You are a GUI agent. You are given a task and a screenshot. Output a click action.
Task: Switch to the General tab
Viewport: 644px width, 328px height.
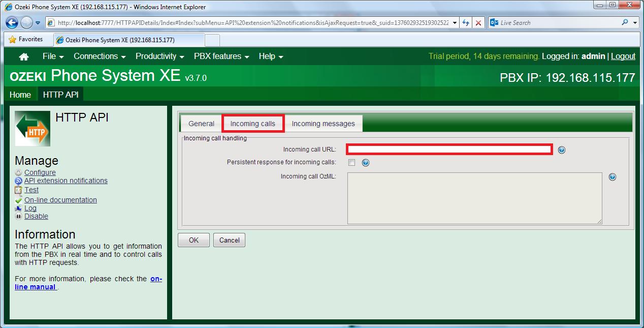(202, 124)
